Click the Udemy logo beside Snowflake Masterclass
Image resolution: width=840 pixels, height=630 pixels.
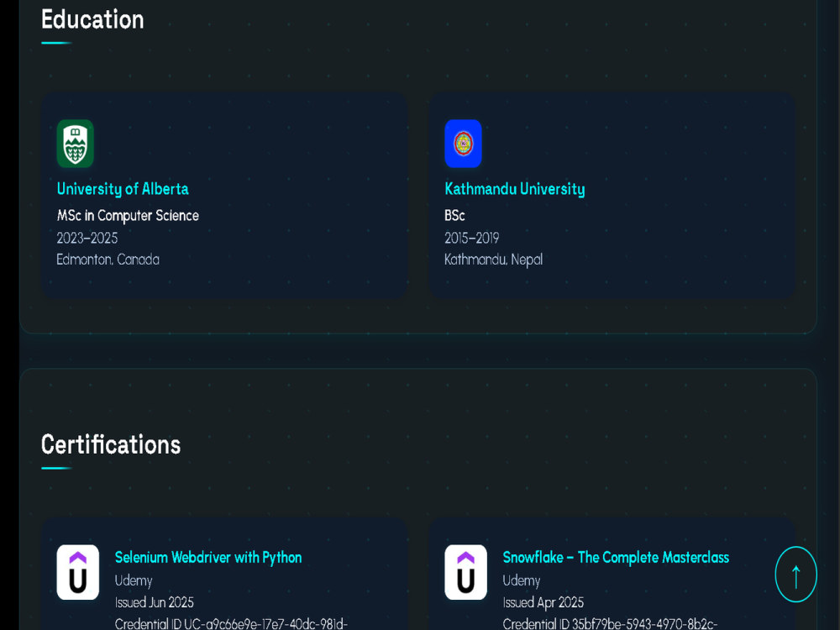tap(465, 572)
